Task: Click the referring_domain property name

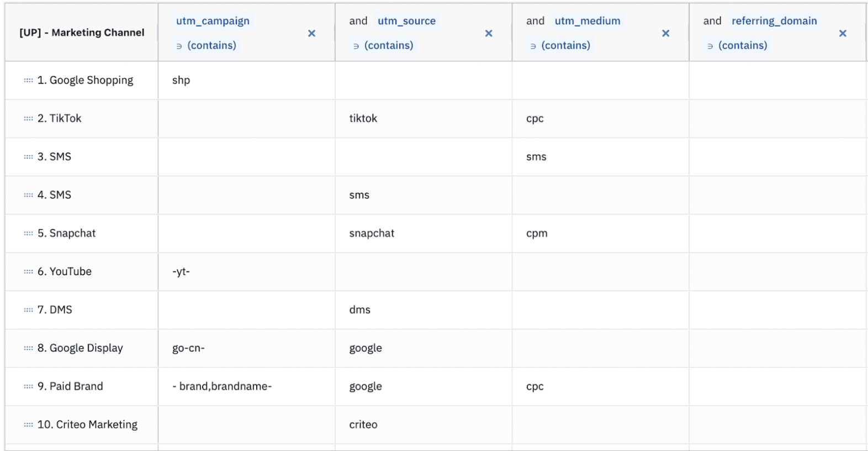Action: (774, 21)
